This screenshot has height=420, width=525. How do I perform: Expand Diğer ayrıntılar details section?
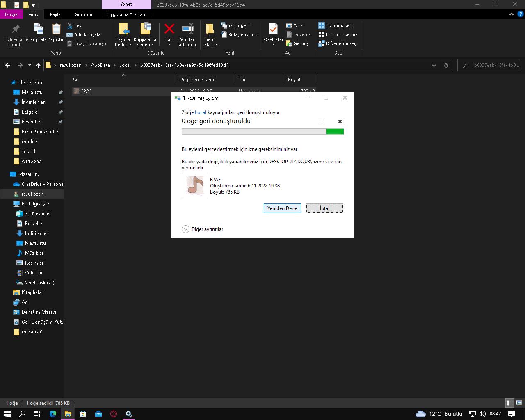point(185,229)
